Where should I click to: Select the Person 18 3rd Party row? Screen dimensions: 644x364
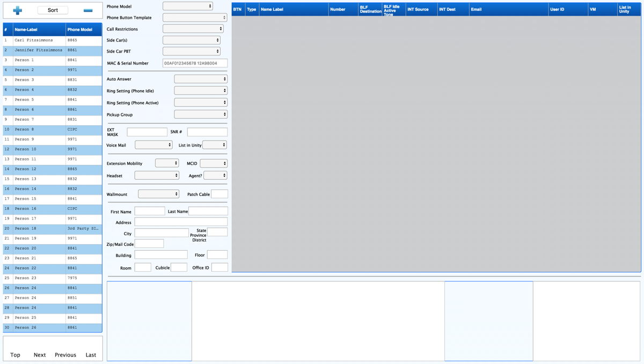click(x=53, y=229)
